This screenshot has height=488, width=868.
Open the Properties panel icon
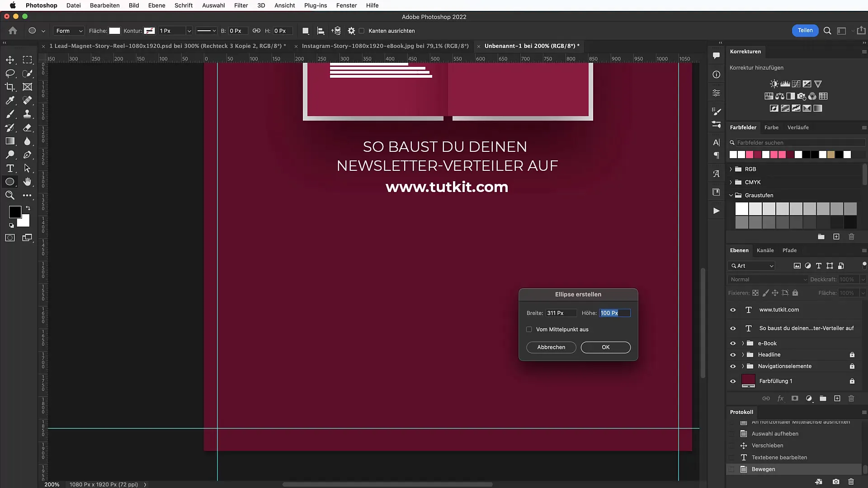[x=717, y=93]
